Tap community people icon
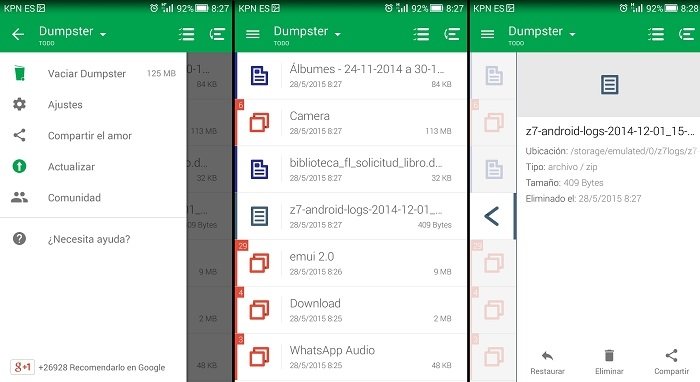700x382 pixels. coord(19,197)
